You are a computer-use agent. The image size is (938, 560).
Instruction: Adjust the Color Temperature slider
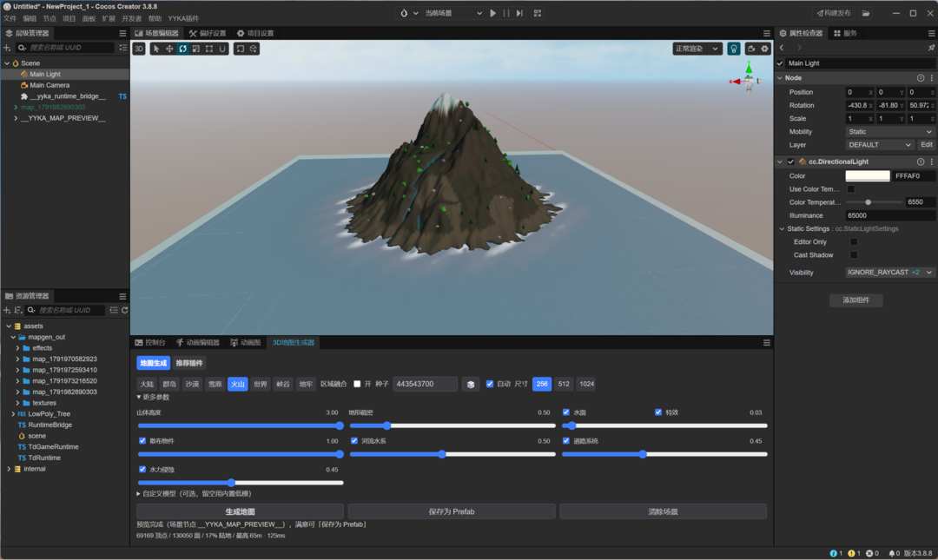(x=874, y=202)
